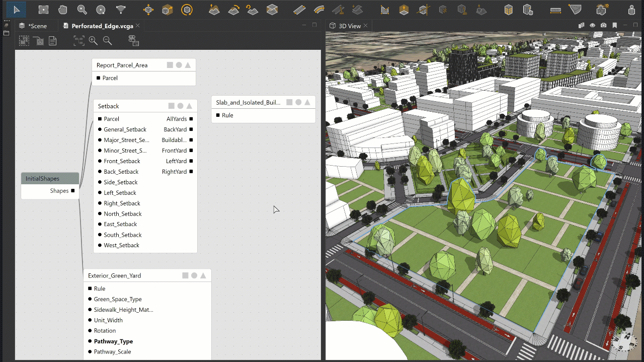Choose the gray box with orange pole tool
The image size is (644, 362).
(461, 10)
